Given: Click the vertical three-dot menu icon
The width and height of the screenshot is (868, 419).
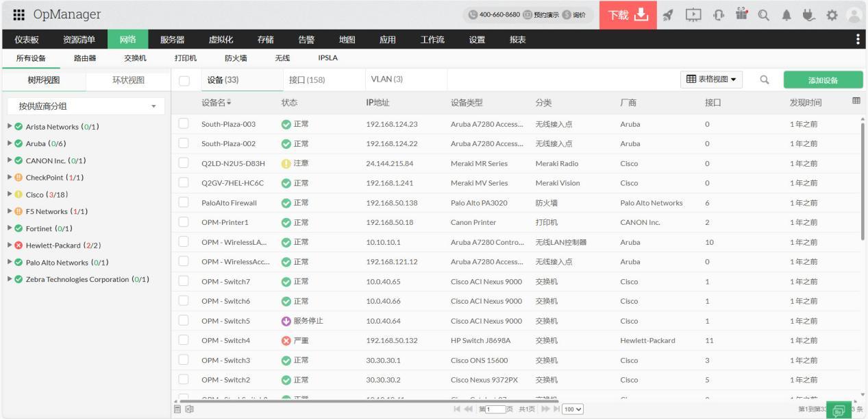Looking at the screenshot, I should coord(858,40).
